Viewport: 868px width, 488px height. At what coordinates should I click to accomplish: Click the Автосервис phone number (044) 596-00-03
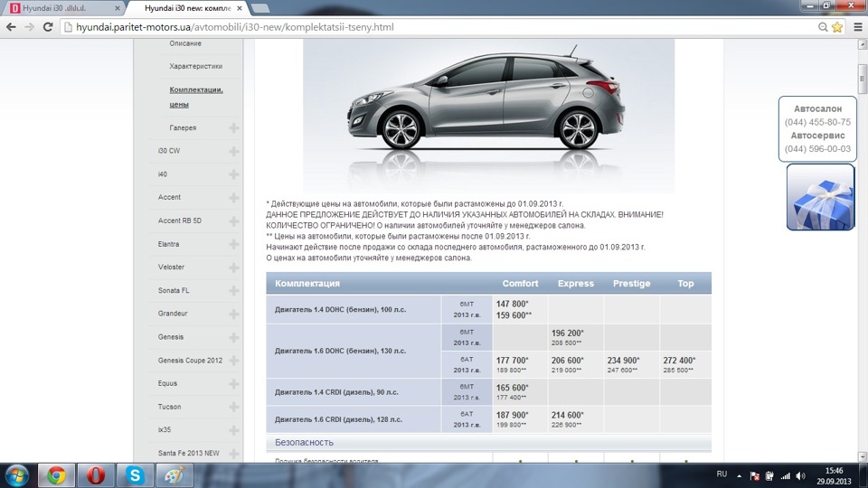click(817, 148)
